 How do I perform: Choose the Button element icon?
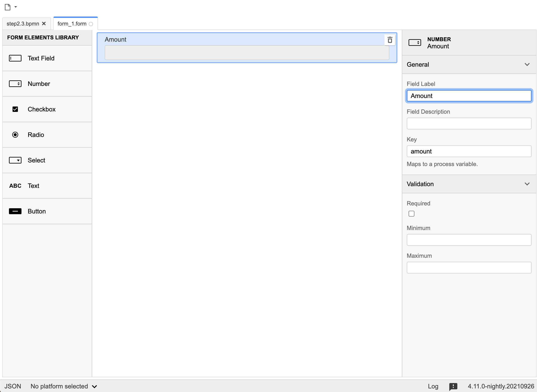(x=15, y=211)
